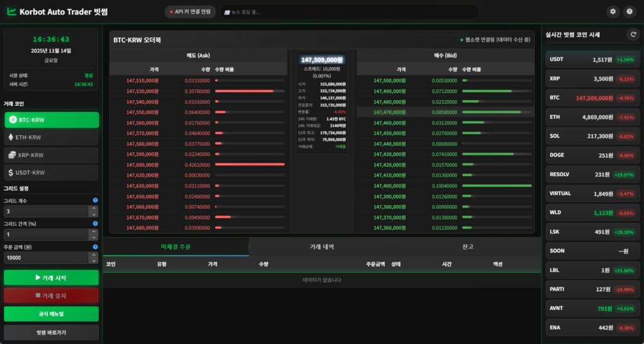Click the Ethereum icon on ETH-KRW
644x344 pixels.
click(x=12, y=137)
